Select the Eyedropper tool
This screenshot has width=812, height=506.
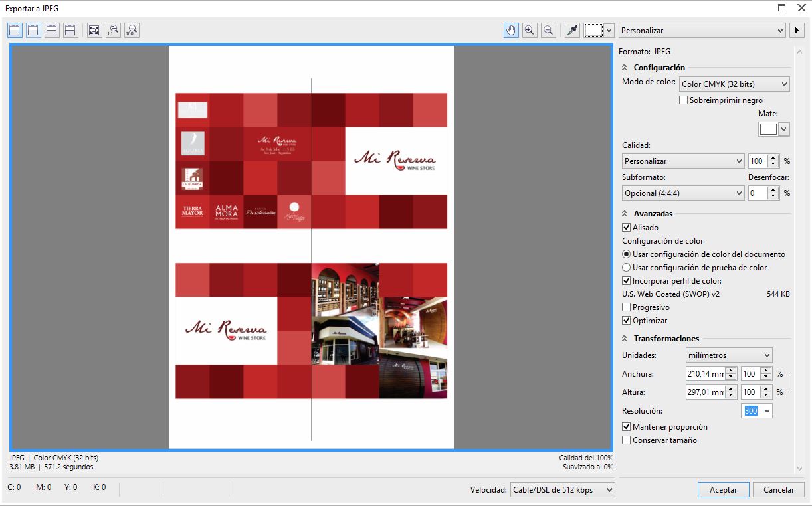point(572,30)
